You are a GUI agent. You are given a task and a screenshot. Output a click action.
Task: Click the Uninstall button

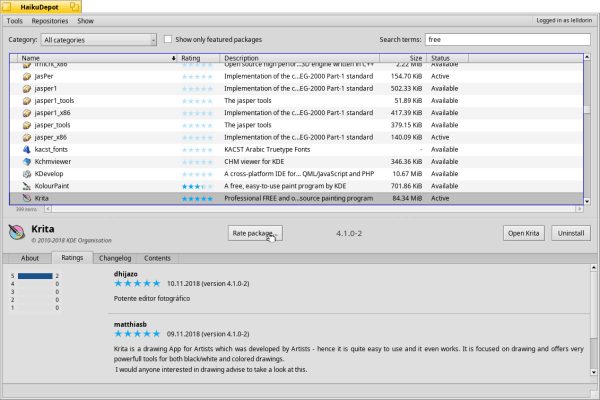pos(570,232)
